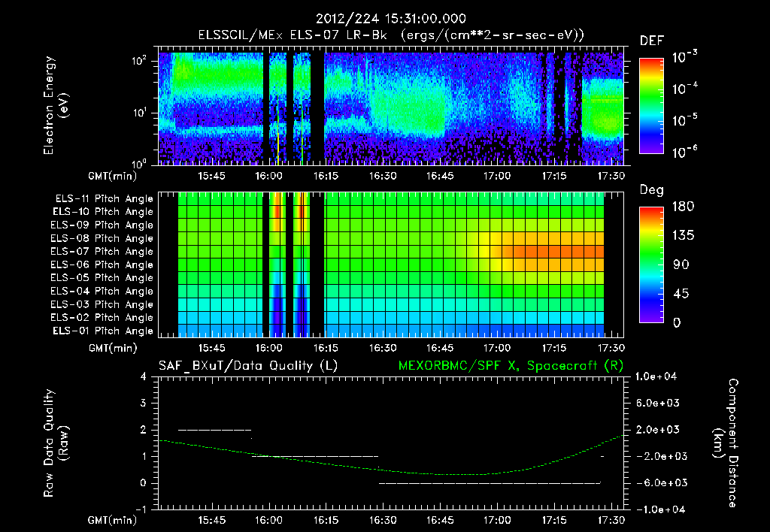Select the ELS-04 Pitch Angle row label
Viewport: 770px width, 532px height.
pos(102,291)
